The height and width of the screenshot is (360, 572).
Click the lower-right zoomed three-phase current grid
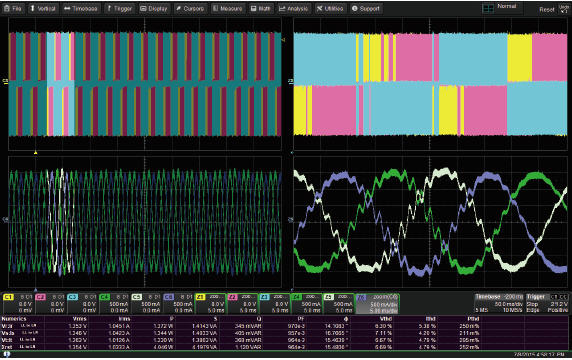coord(430,222)
